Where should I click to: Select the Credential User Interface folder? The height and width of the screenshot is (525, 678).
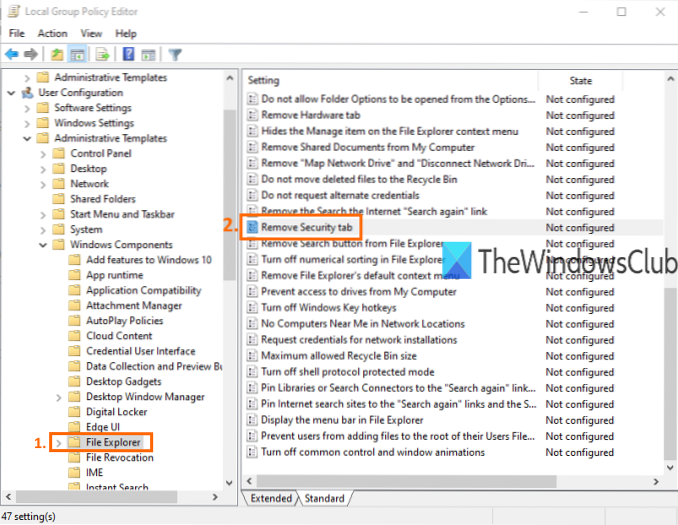[140, 351]
